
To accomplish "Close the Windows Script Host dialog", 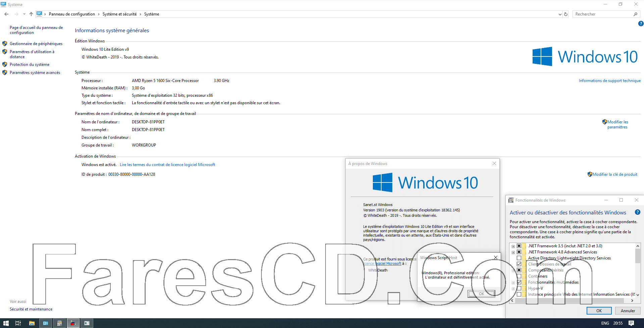I will click(496, 257).
